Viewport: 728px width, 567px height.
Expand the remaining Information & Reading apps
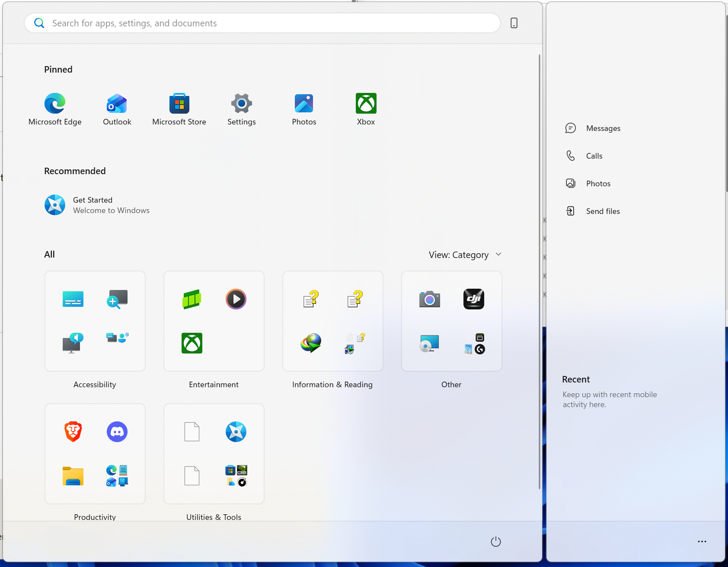355,343
